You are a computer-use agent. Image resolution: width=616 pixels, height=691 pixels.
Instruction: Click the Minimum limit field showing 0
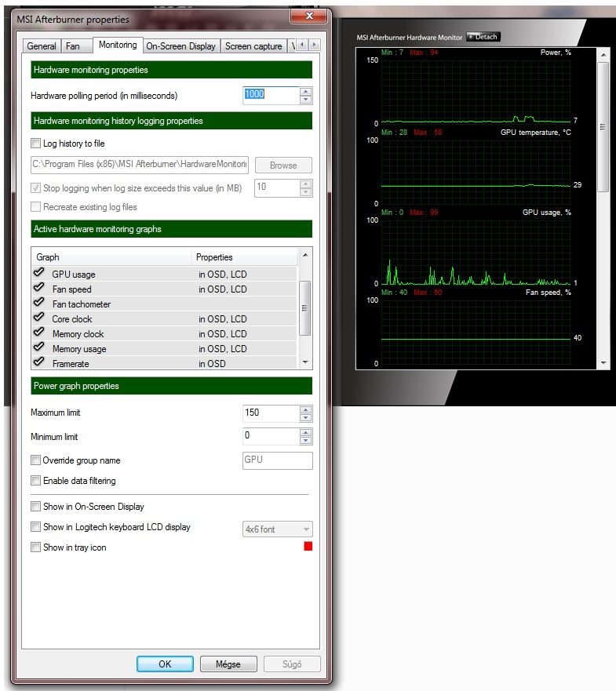(271, 436)
